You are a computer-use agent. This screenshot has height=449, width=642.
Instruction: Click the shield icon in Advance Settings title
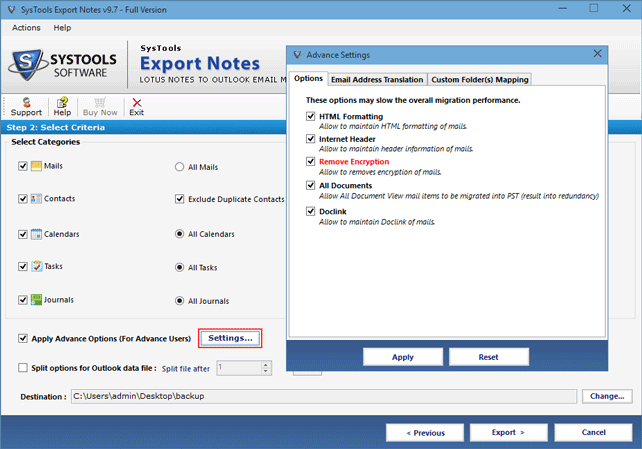click(297, 54)
